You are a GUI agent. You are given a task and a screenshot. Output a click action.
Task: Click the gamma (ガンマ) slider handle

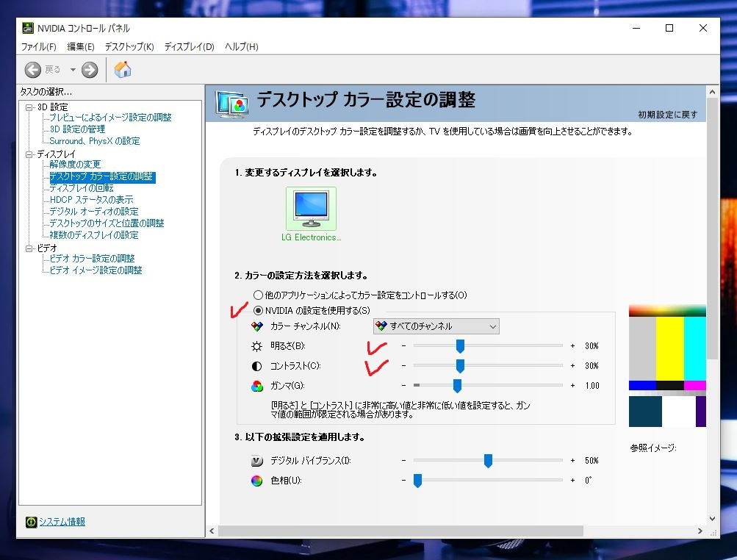pos(457,386)
